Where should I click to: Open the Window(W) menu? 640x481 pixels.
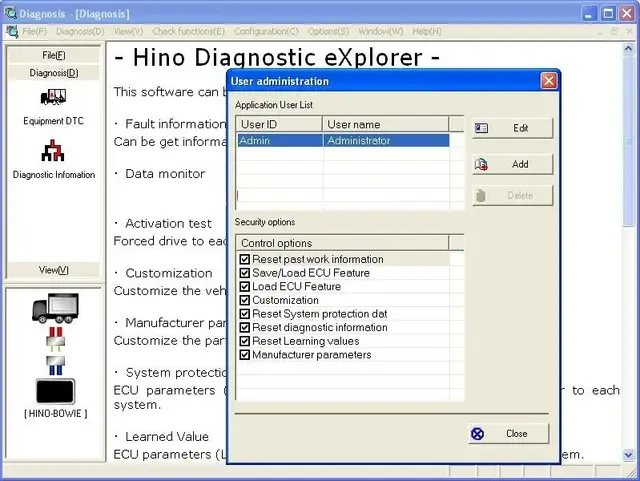click(380, 31)
